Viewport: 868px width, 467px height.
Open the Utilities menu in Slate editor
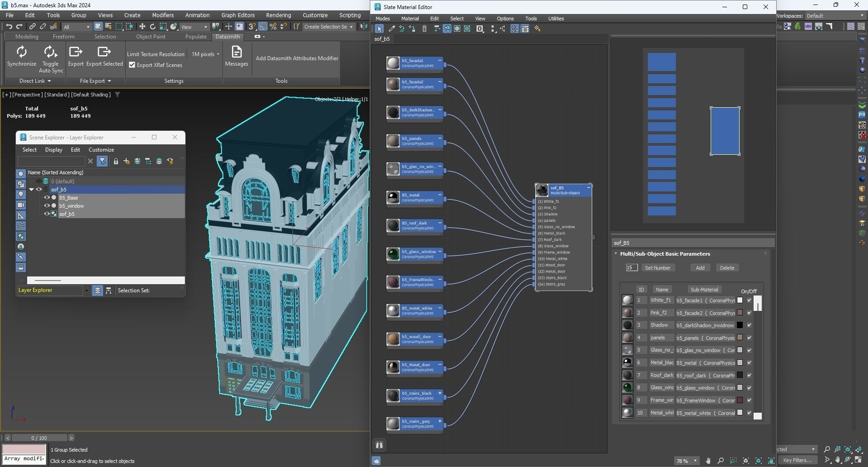[556, 19]
